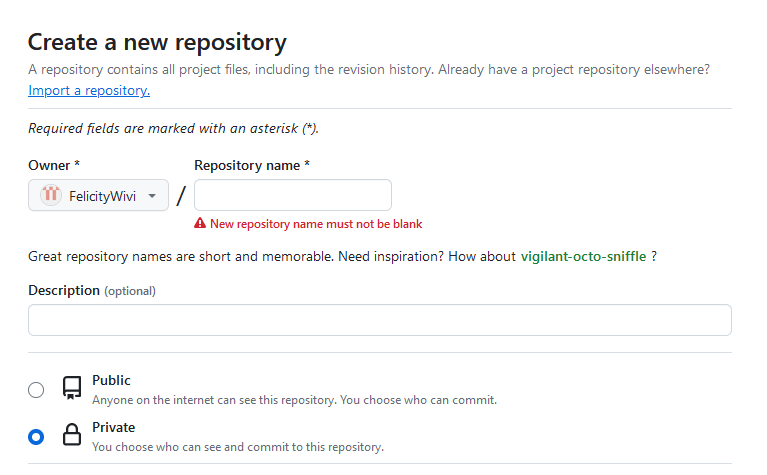Click the caret arrow in Owner selector
The height and width of the screenshot is (475, 767).
(x=152, y=196)
